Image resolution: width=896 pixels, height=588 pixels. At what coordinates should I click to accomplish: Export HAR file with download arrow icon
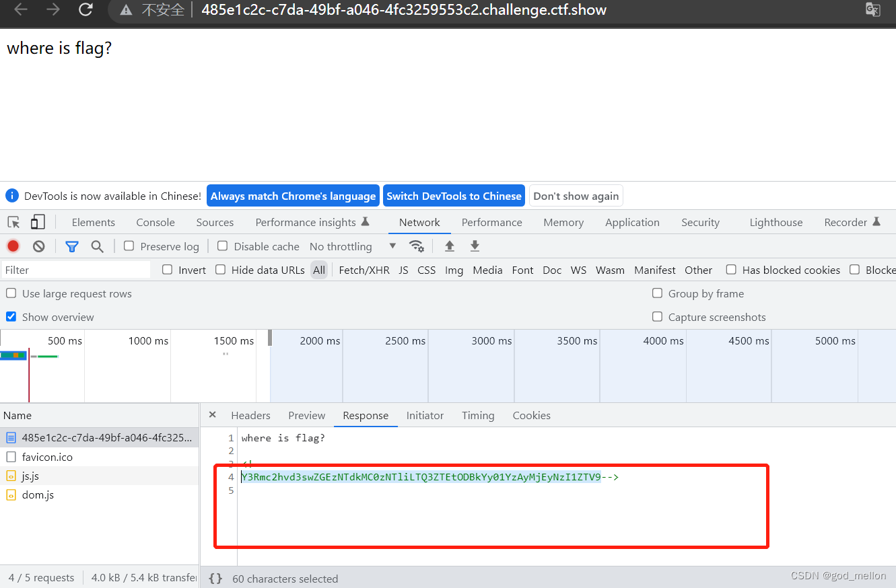coord(475,246)
